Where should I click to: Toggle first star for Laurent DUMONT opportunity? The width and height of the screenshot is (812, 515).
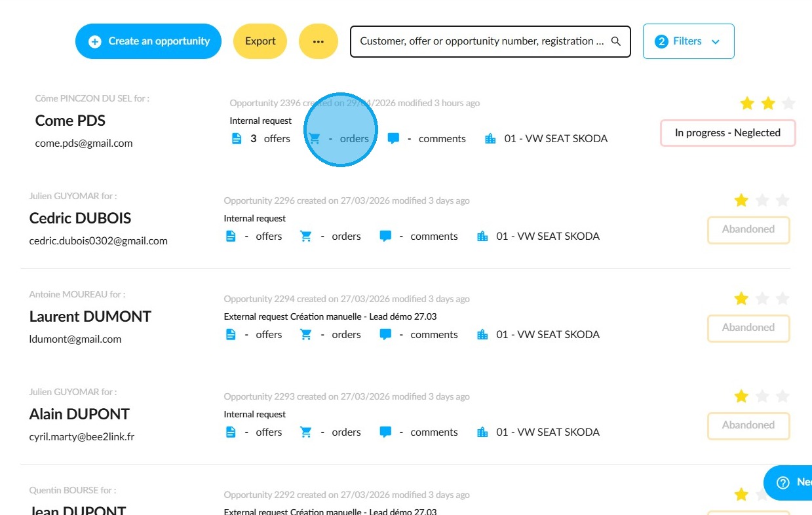click(741, 299)
